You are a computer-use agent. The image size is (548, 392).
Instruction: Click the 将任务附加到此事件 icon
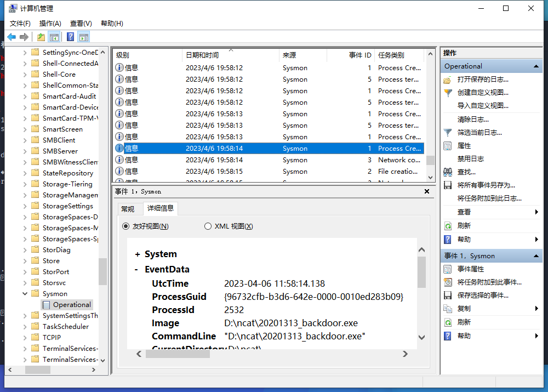(448, 282)
